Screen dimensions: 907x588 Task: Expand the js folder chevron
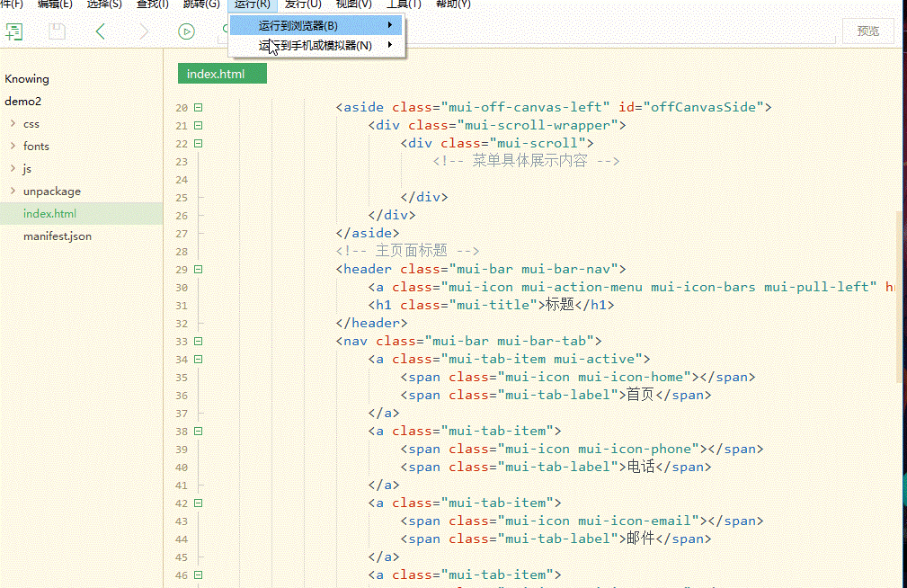pyautogui.click(x=13, y=168)
